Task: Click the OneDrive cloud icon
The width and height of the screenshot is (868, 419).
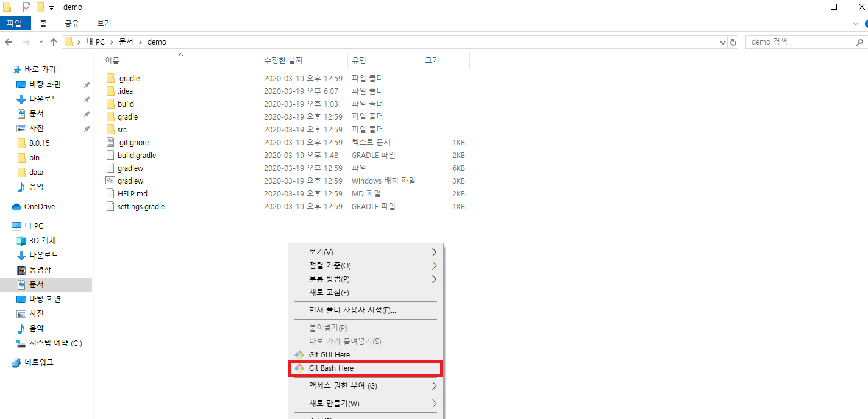Action: click(16, 207)
